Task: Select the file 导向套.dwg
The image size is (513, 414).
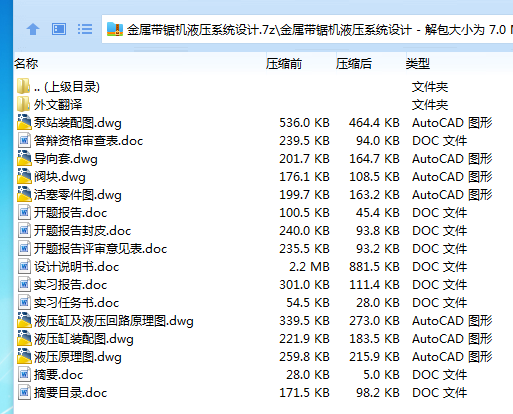Action: (66, 159)
